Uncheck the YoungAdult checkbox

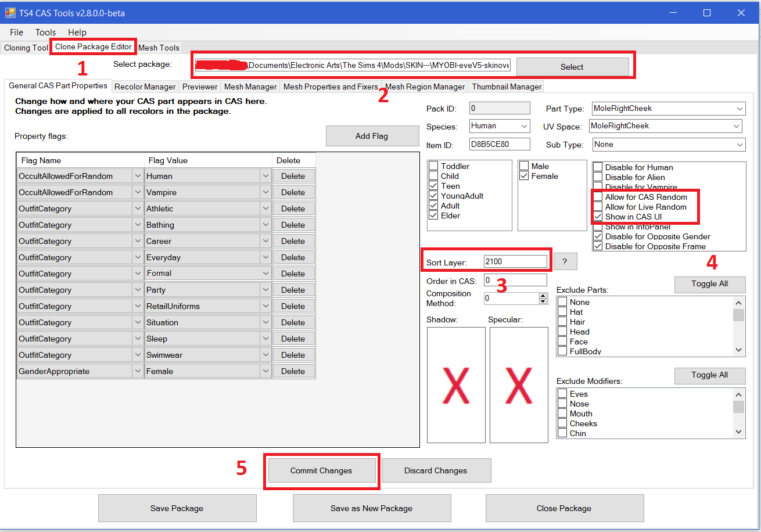[433, 196]
